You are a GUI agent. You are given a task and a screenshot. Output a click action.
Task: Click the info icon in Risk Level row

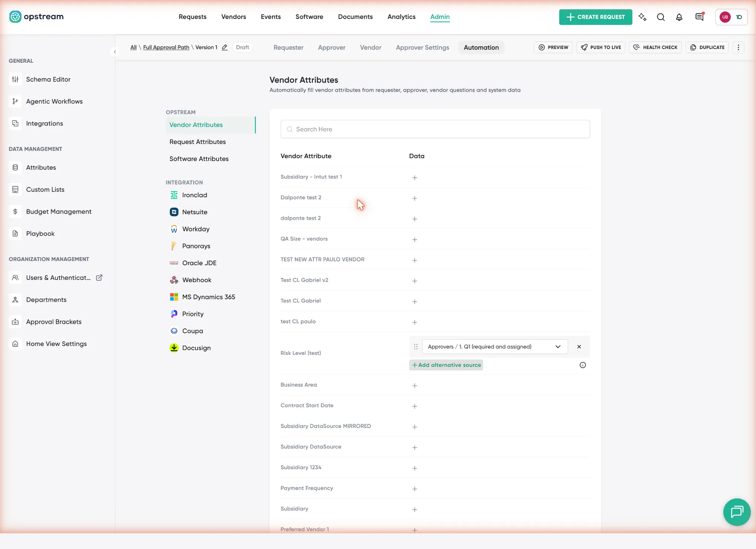coord(583,365)
